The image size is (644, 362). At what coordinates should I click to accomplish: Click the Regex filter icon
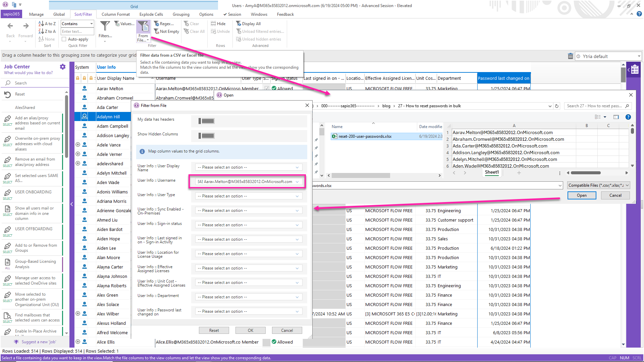click(157, 24)
